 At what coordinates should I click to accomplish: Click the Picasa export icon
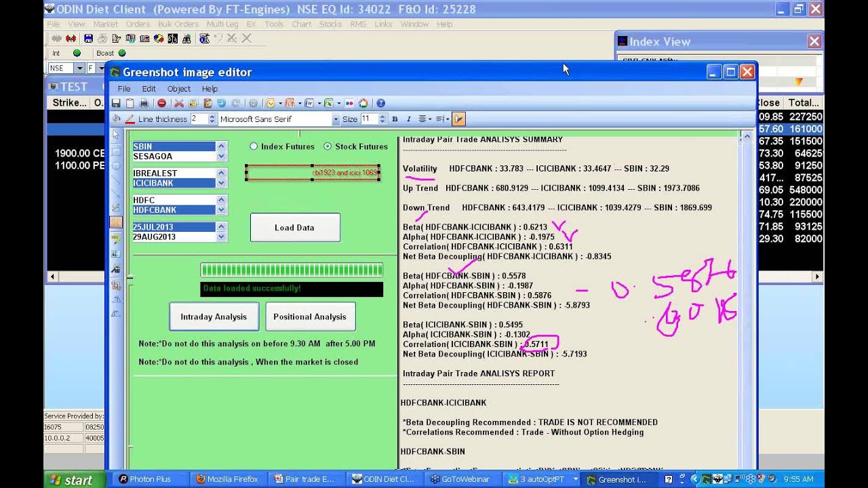click(x=363, y=103)
